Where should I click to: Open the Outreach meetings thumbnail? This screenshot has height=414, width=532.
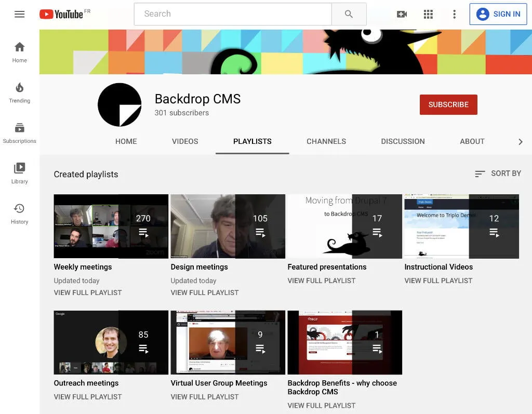111,342
